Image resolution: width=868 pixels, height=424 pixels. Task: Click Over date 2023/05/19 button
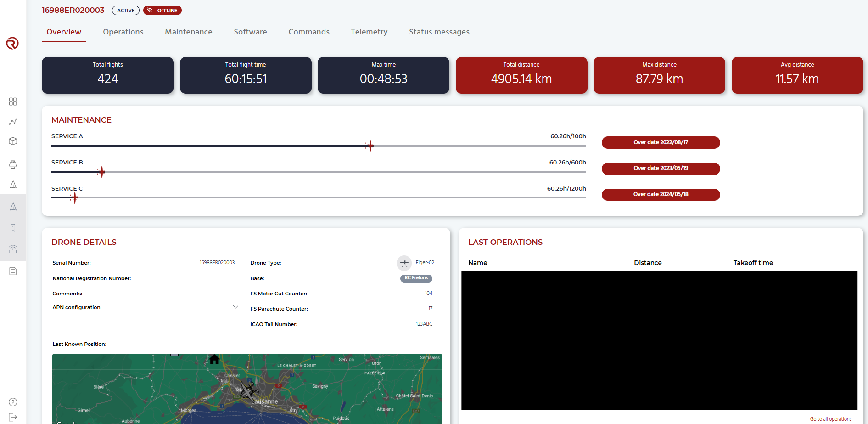tap(661, 168)
